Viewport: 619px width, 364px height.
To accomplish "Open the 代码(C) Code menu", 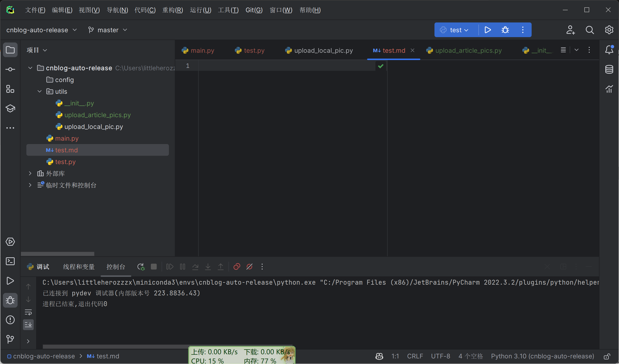I will [145, 10].
